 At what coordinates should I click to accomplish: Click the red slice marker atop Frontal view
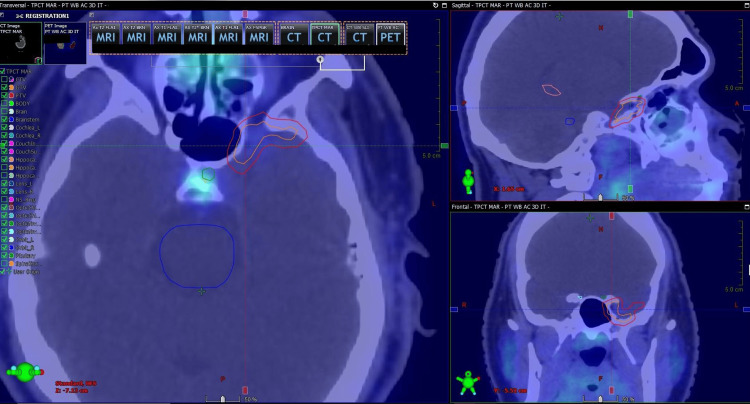tap(611, 216)
